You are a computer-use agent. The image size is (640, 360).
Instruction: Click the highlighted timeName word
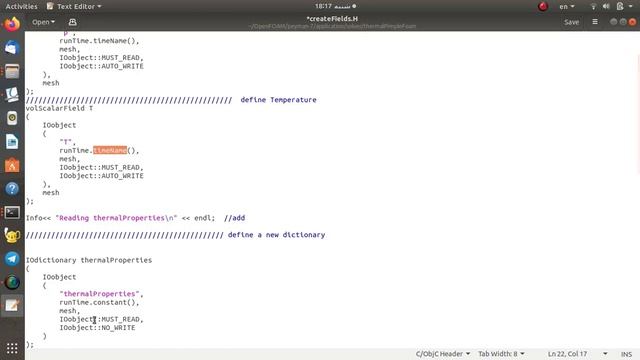(110, 150)
